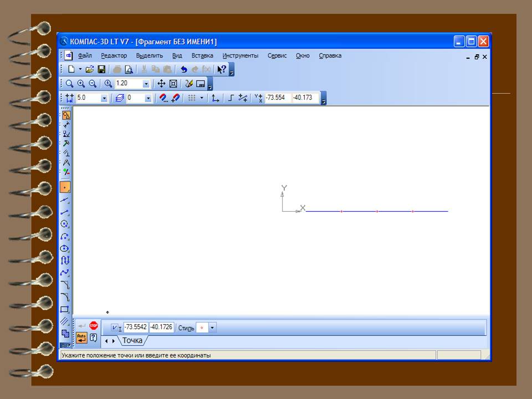Viewport: 532px width, 399px height.
Task: Open the cursor step 5.0 dropdown
Action: 104,98
